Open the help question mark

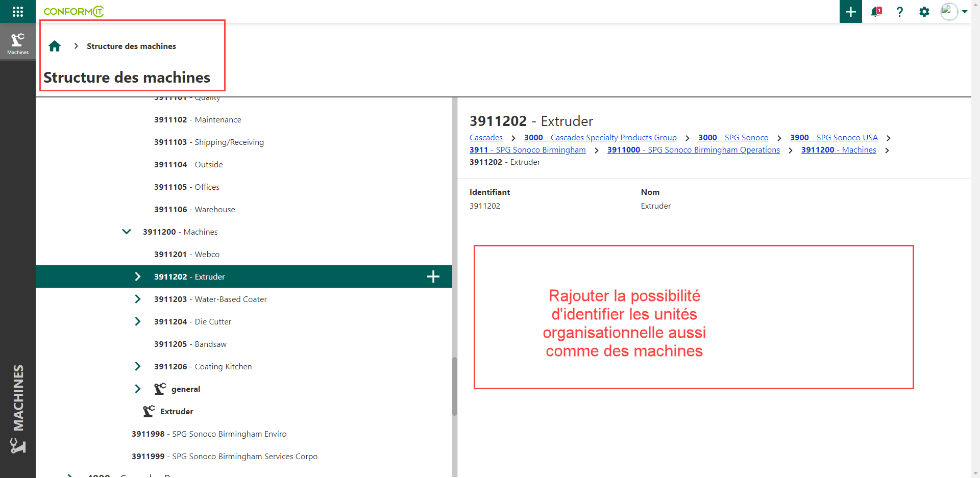pos(900,12)
